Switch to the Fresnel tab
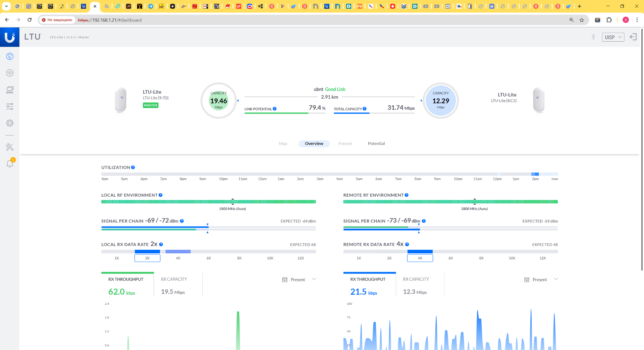This screenshot has width=644, height=350. coord(345,144)
